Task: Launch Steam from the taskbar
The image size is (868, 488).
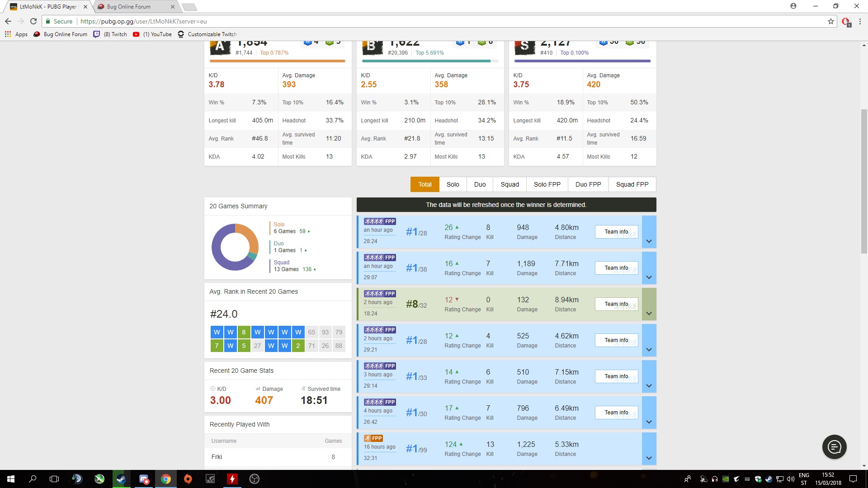Action: [x=121, y=479]
